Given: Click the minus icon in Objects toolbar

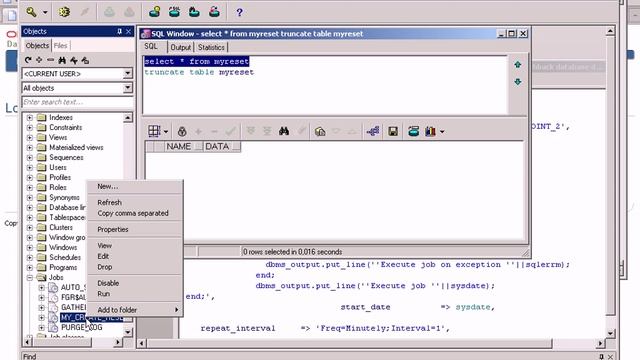Looking at the screenshot, I should tap(50, 60).
